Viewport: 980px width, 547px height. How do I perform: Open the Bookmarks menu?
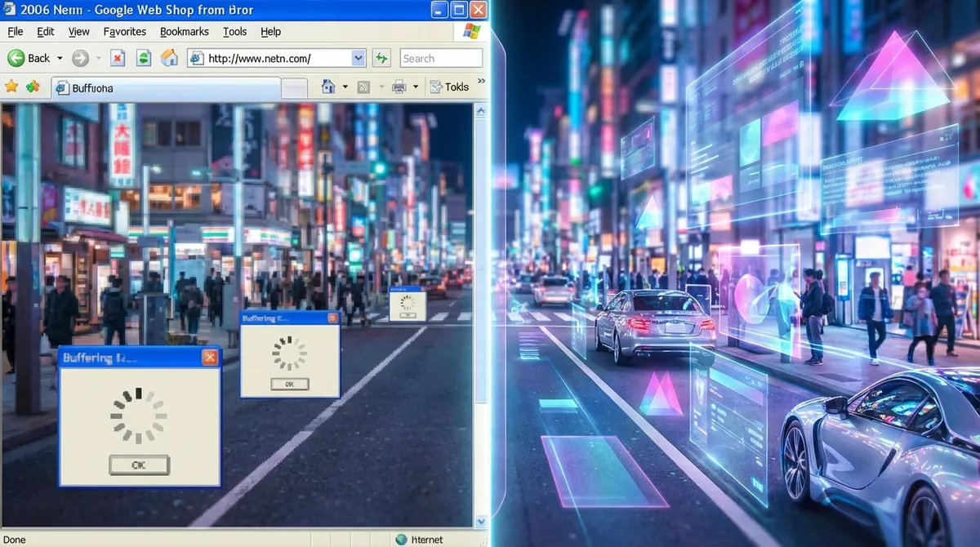pos(184,32)
